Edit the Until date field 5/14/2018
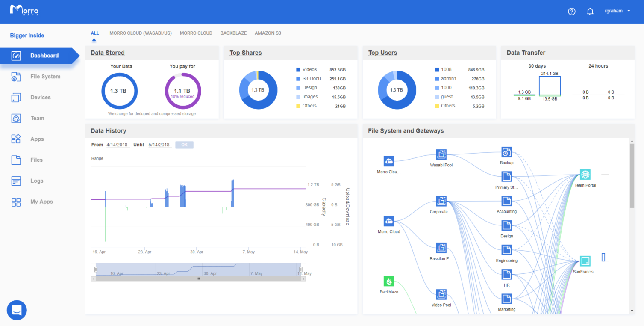This screenshot has height=326, width=644. 159,145
